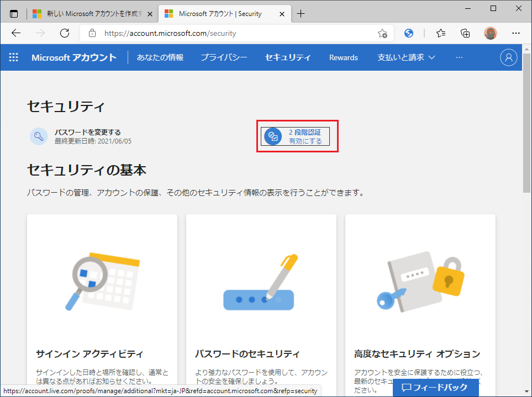Open the account manager person icon
This screenshot has height=397, width=532.
[509, 57]
